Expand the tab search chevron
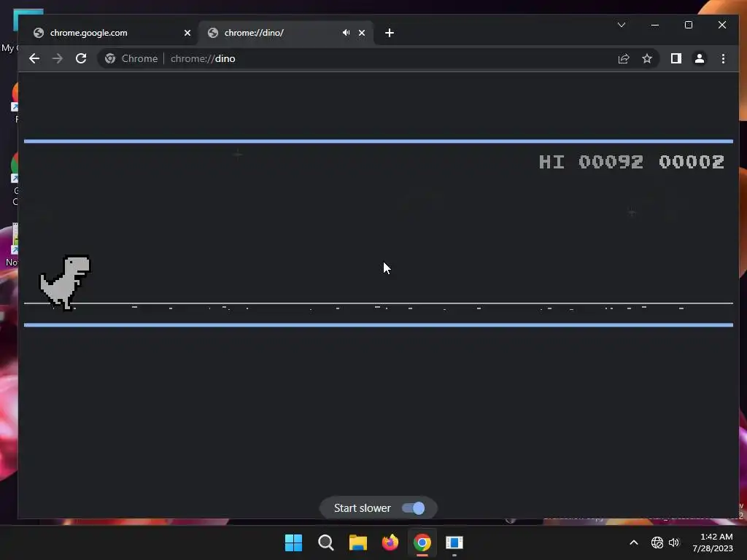747x560 pixels. point(622,25)
